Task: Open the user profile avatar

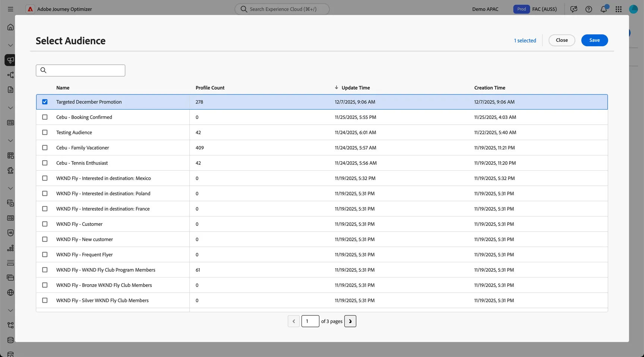Action: pyautogui.click(x=633, y=9)
